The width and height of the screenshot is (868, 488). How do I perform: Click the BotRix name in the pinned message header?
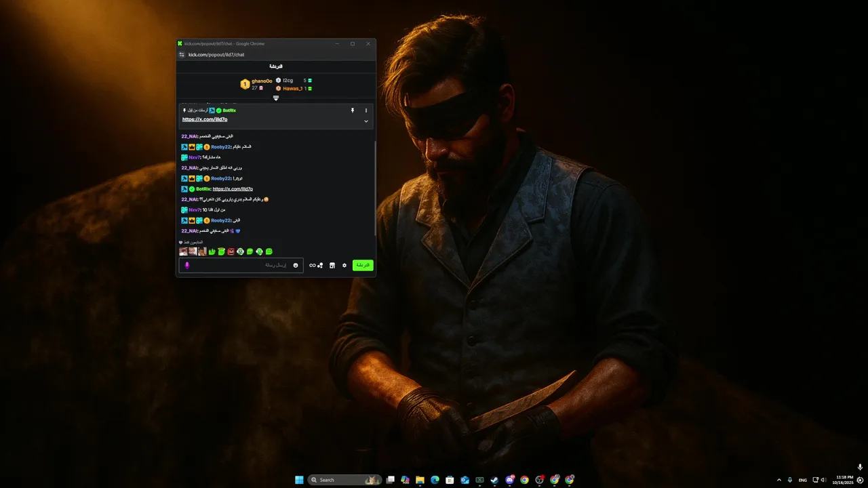tap(229, 110)
